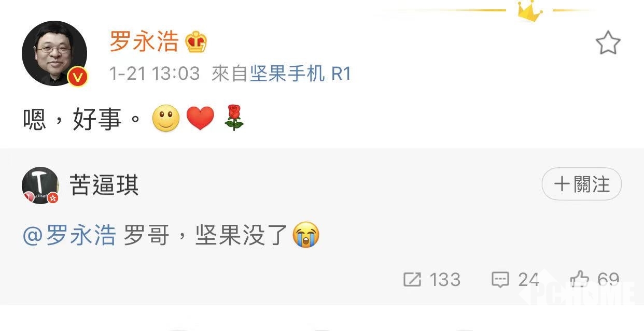Open 罗永浩 username link
Screen dimensions: 644x331
(144, 41)
